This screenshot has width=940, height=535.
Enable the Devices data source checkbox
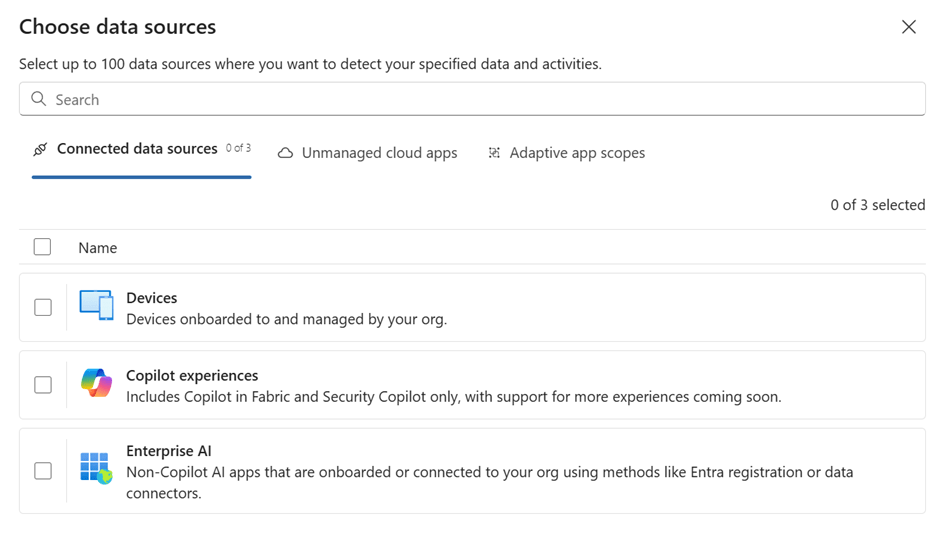pos(43,307)
